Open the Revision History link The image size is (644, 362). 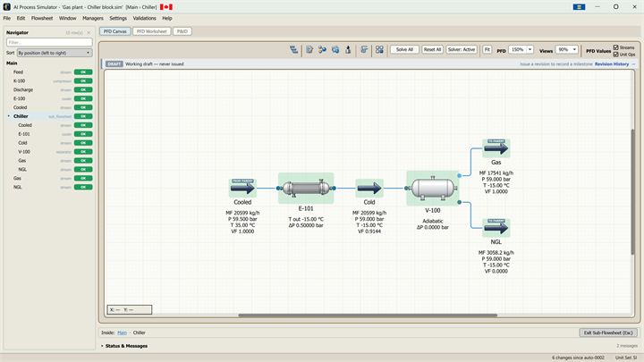(612, 64)
